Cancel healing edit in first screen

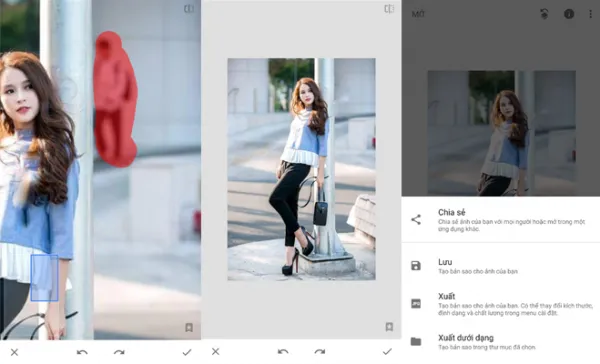[x=15, y=352]
